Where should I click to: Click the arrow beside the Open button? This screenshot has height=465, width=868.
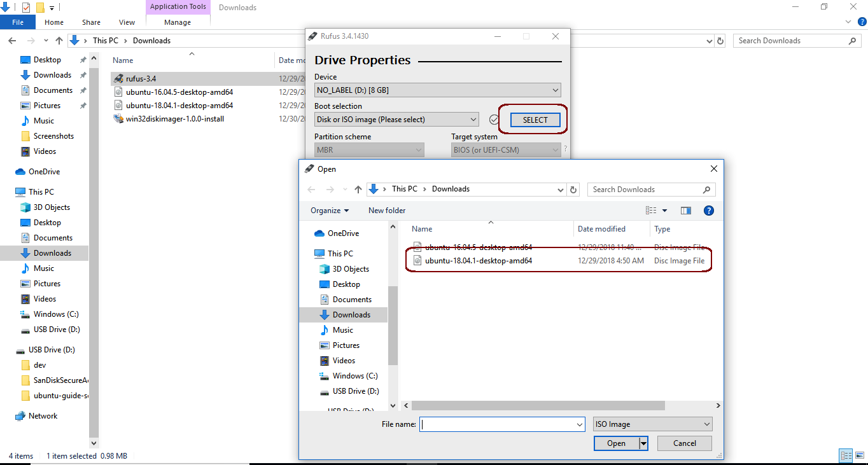[643, 443]
